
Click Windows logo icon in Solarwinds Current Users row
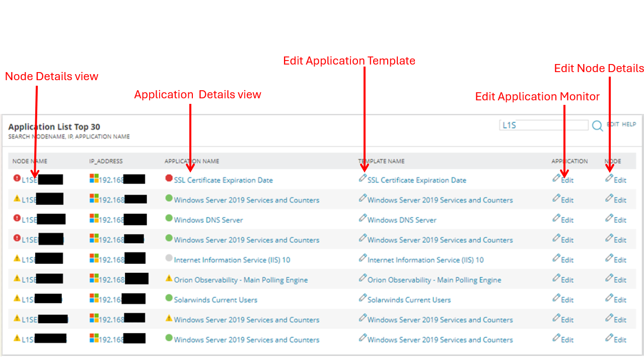(x=94, y=298)
